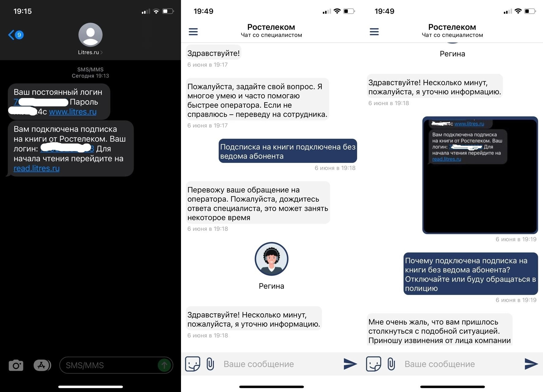This screenshot has height=392, width=543.
Task: Focus the SMS/MMS message input field
Action: [x=116, y=365]
